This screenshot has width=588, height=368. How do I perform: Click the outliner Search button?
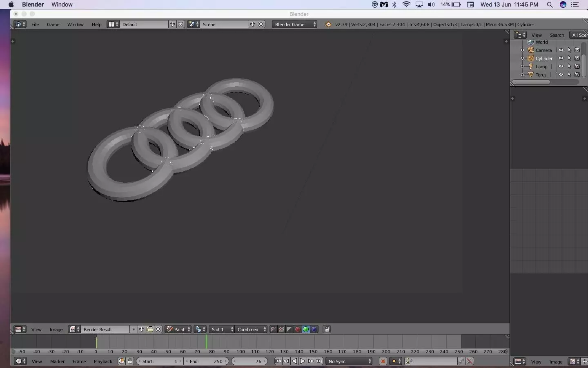tap(557, 35)
